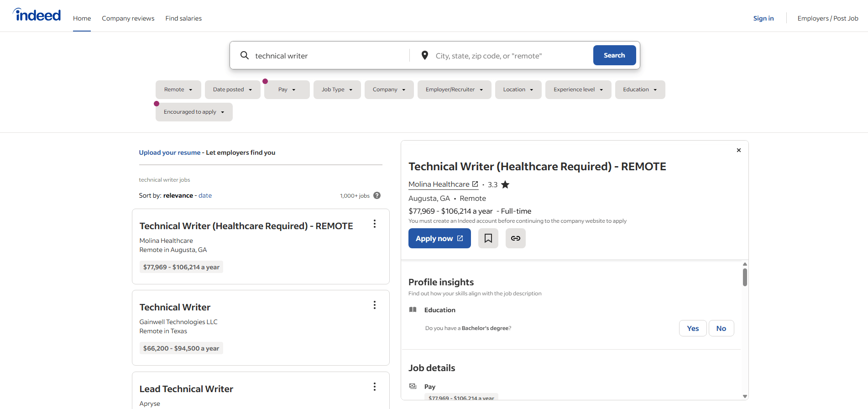Expand the Remote filter dropdown
868x409 pixels.
pyautogui.click(x=178, y=89)
